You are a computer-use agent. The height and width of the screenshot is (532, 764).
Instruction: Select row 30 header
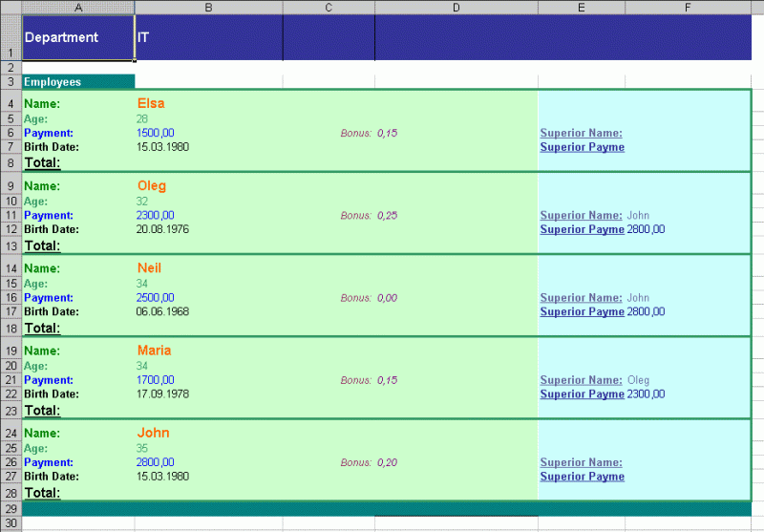point(11,523)
